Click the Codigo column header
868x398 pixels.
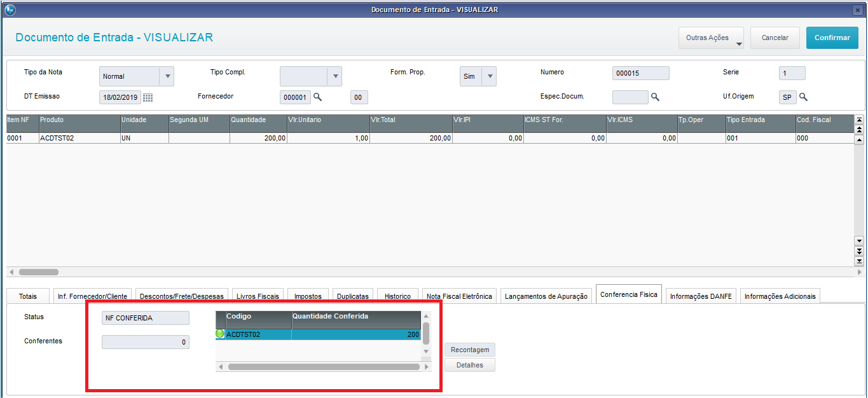tap(258, 320)
